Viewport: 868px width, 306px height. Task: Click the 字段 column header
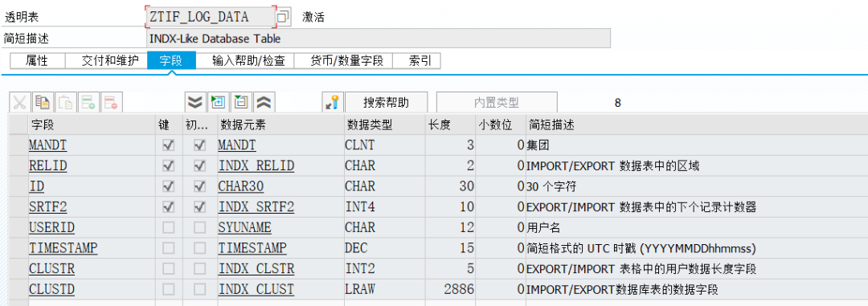(x=92, y=125)
